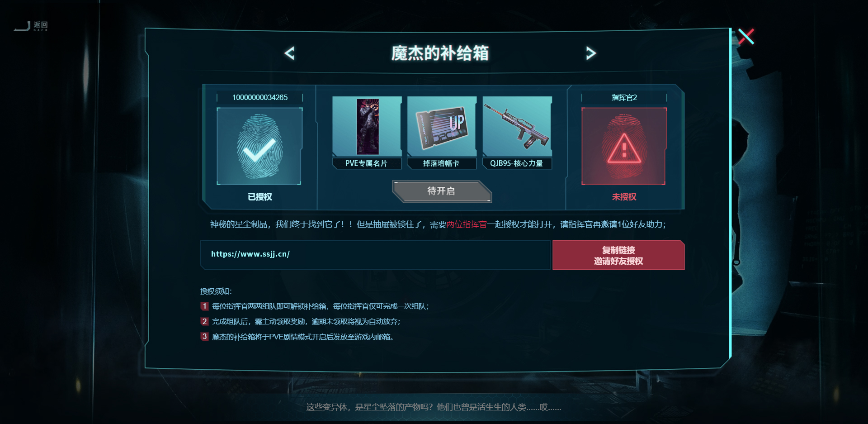Click the 待开启 button

click(x=442, y=191)
